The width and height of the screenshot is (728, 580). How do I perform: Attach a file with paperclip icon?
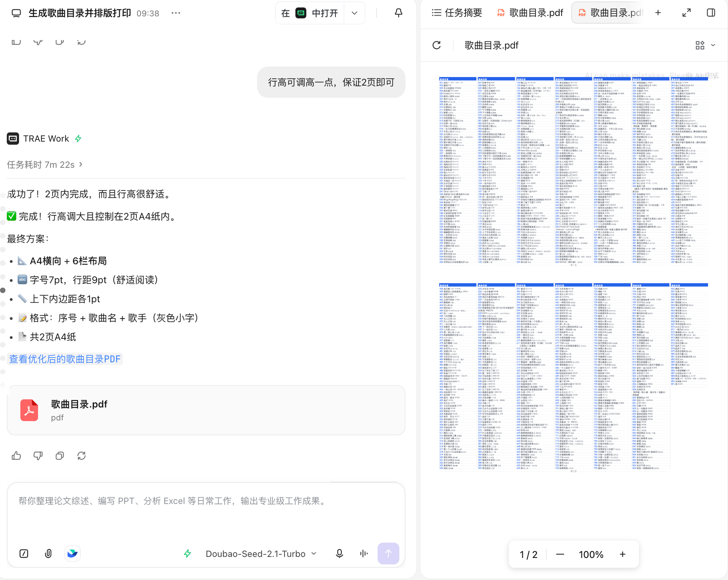[x=48, y=554]
